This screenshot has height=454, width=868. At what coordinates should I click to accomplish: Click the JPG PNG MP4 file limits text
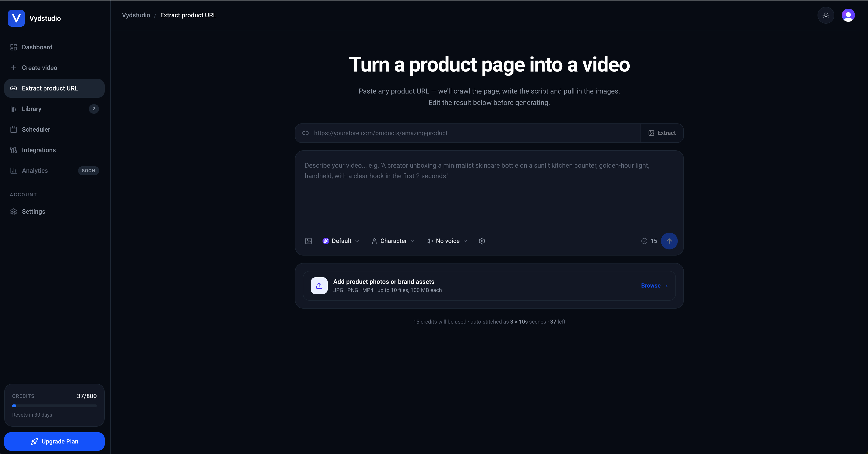pos(387,290)
